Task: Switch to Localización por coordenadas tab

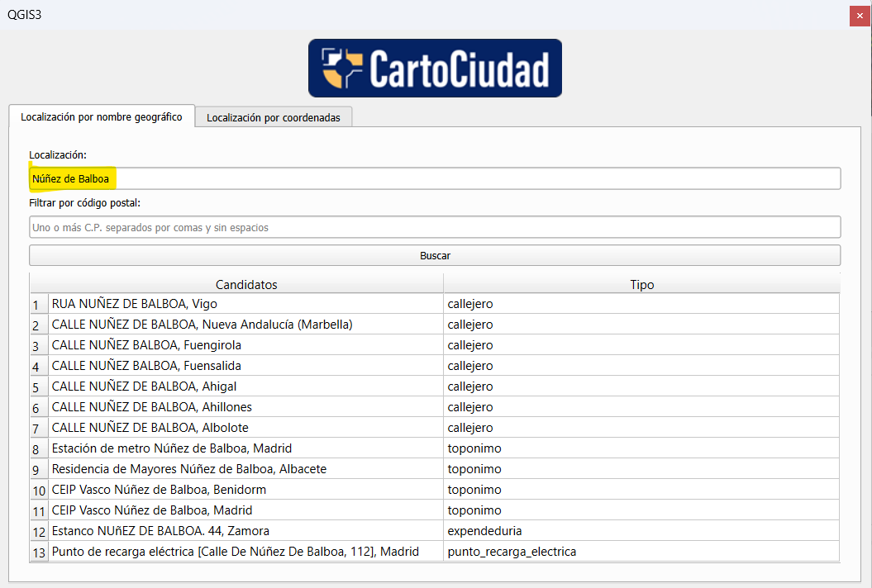Action: tap(274, 117)
